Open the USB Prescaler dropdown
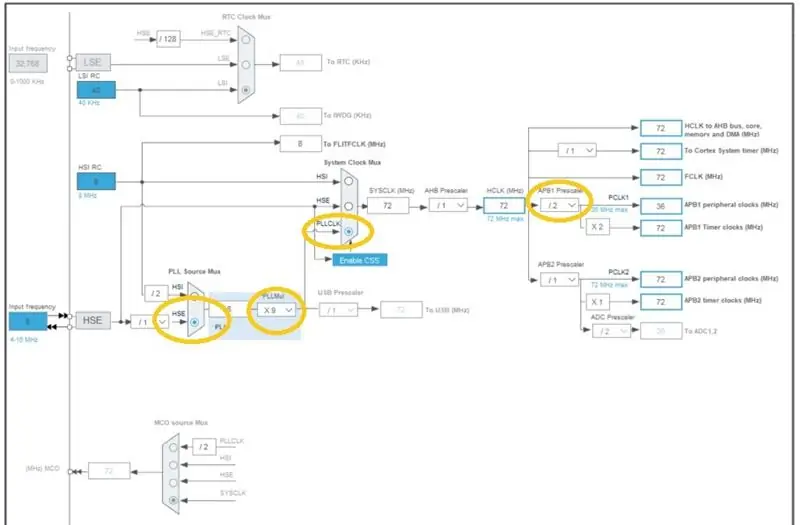This screenshot has width=800, height=525. point(338,310)
